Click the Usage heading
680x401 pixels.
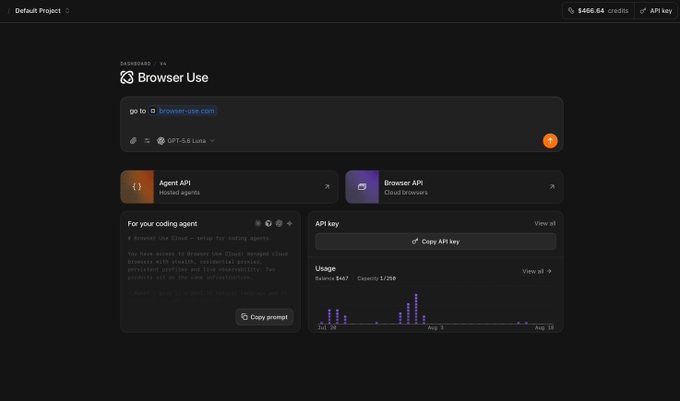tap(325, 268)
